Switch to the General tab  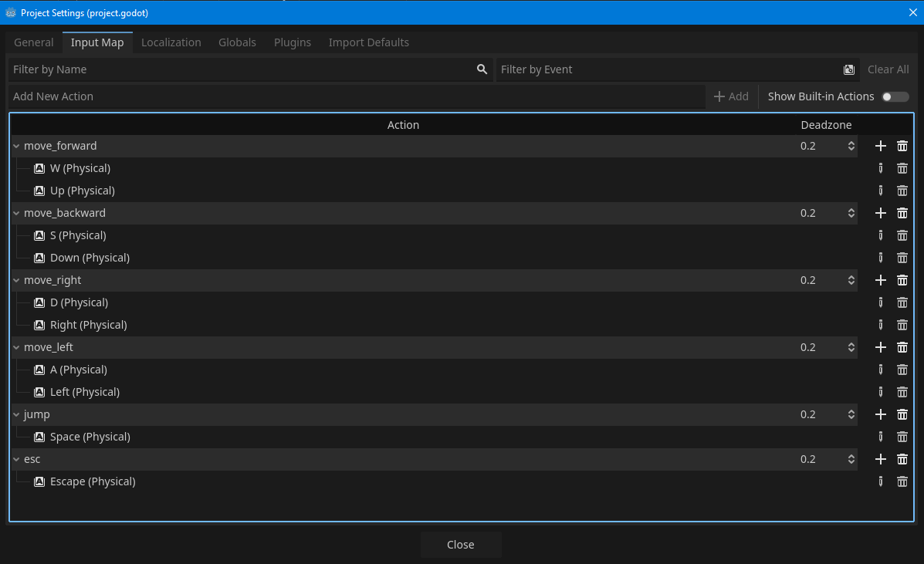pos(34,42)
